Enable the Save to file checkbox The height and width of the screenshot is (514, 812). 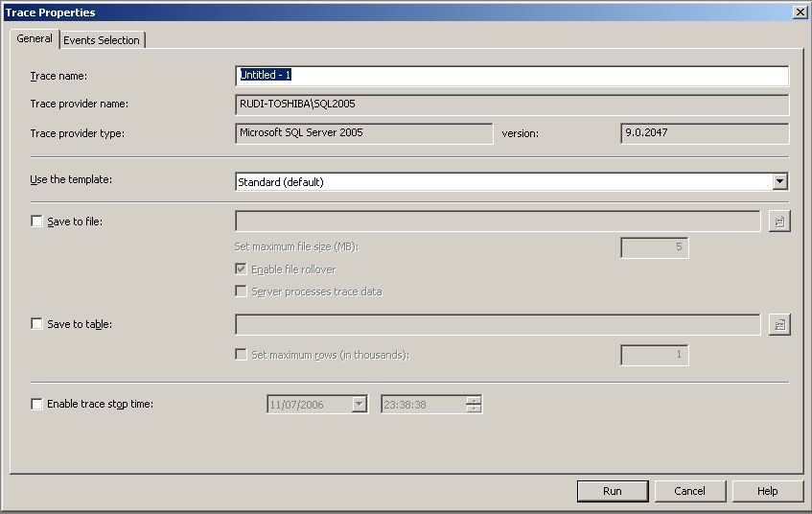(x=37, y=222)
